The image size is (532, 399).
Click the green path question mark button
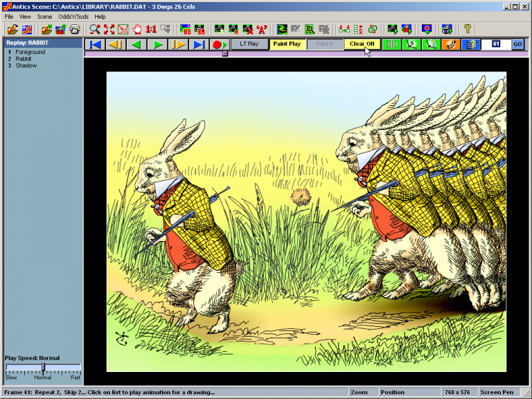(431, 44)
